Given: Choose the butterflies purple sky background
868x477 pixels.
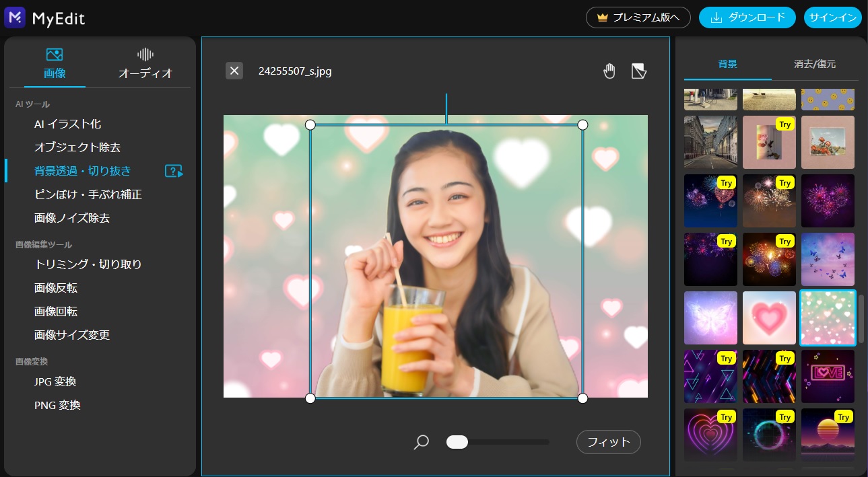Looking at the screenshot, I should click(x=828, y=259).
